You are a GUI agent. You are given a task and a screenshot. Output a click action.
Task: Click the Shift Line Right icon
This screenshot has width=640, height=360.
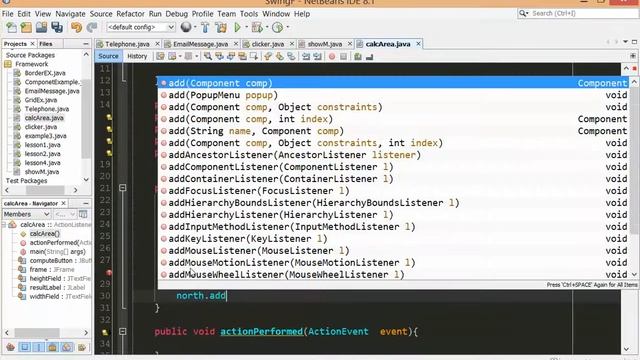[317, 56]
